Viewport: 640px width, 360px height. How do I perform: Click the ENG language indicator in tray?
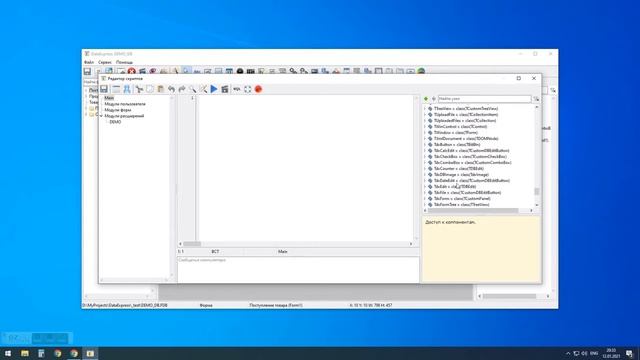point(594,353)
